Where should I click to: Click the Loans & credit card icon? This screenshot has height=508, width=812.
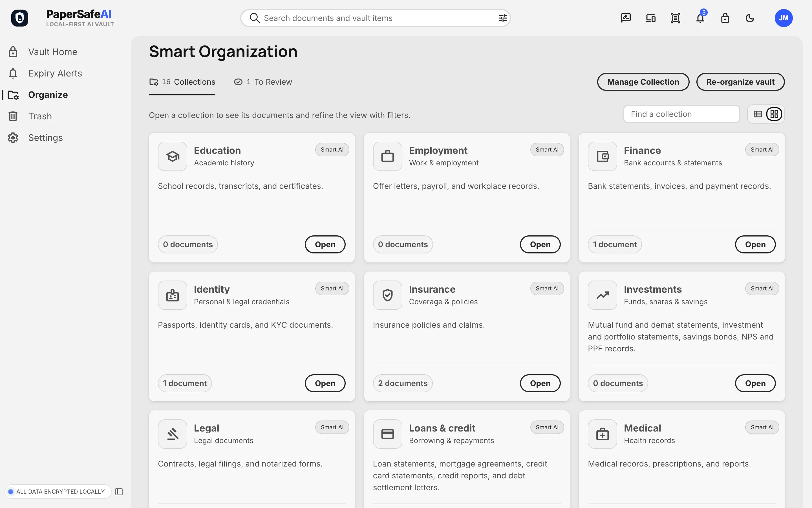point(388,434)
